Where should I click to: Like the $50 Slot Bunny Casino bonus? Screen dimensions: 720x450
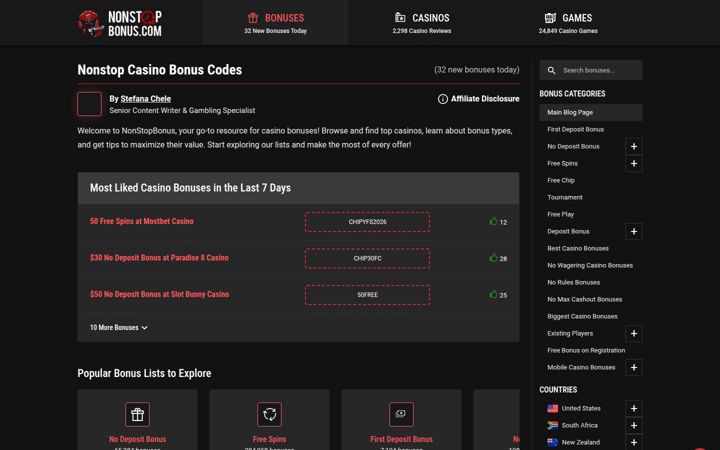[493, 294]
